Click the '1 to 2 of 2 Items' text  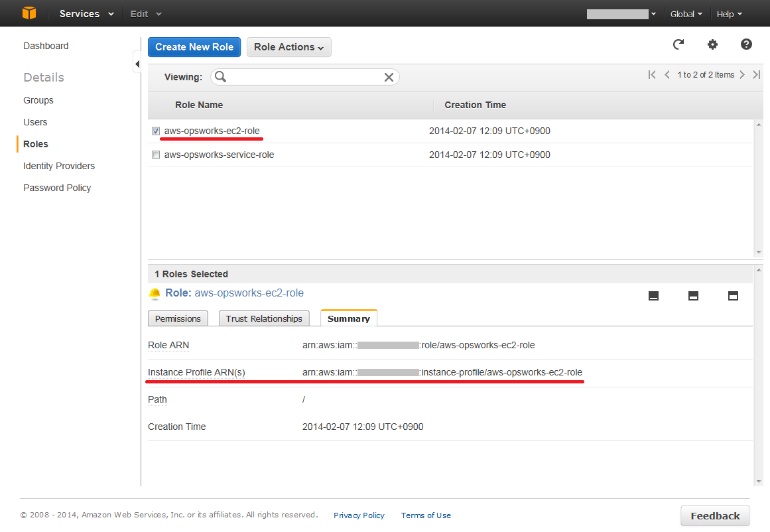(x=706, y=75)
